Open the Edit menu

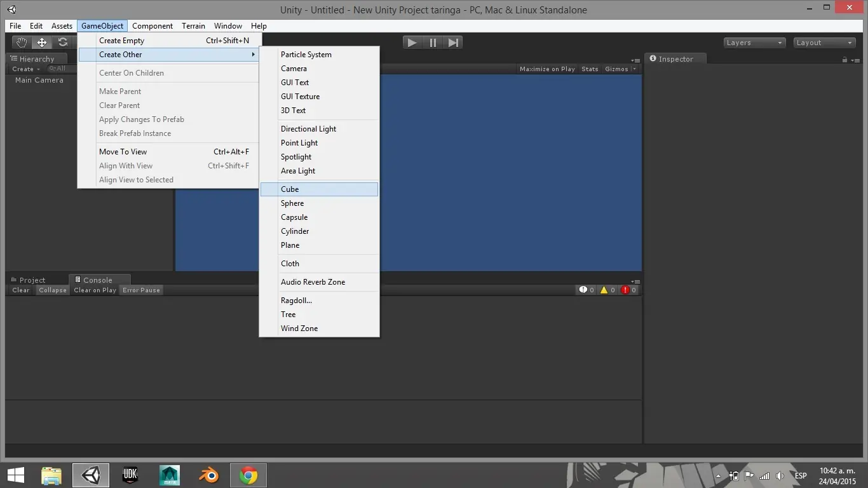coord(36,26)
